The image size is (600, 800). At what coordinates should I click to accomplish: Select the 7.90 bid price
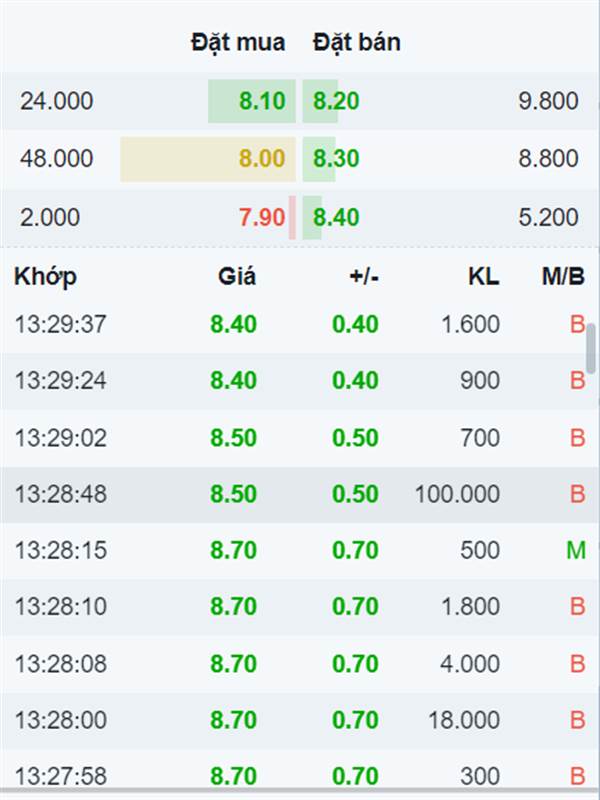tap(262, 218)
